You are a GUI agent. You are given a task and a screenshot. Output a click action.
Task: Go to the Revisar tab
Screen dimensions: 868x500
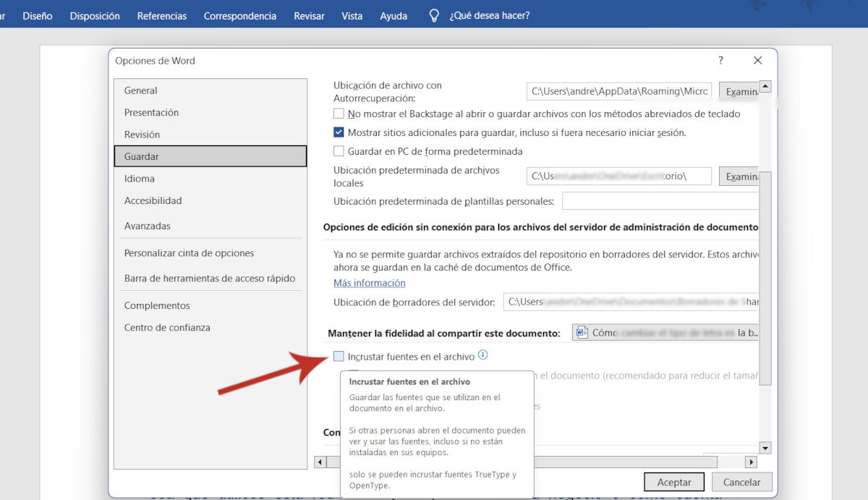pos(309,15)
